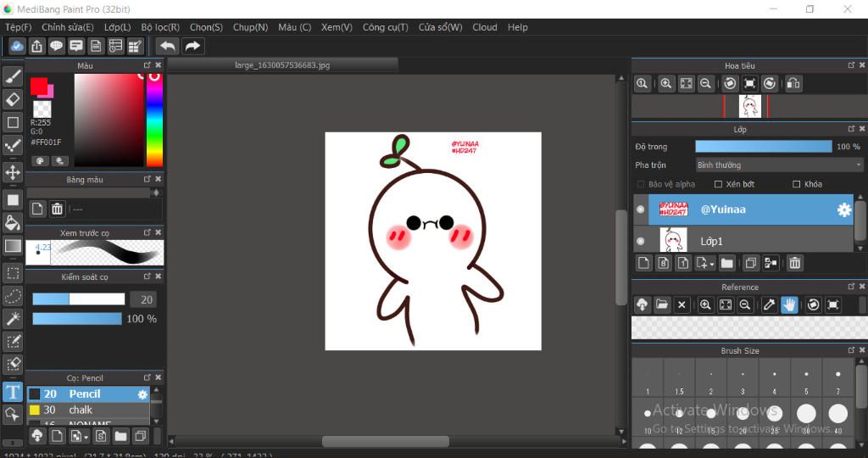Viewport: 868px width, 458px height.
Task: Fit canvas to window in Navigator
Action: pyautogui.click(x=686, y=84)
